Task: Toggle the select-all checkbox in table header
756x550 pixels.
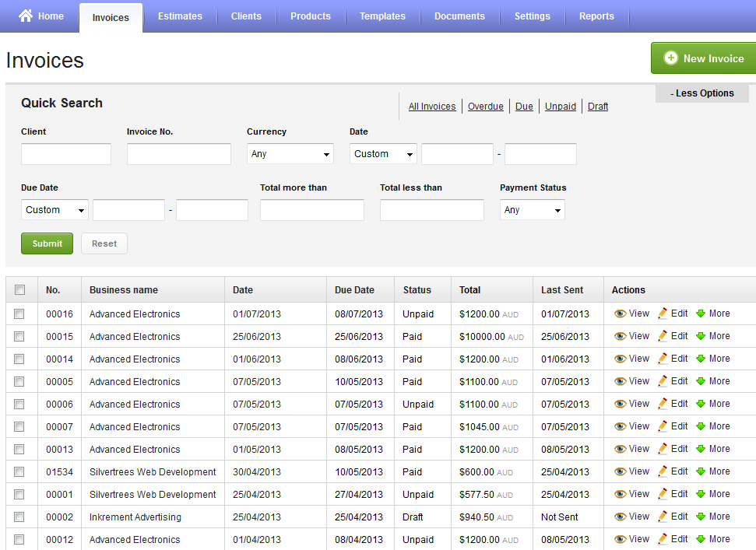Action: [x=19, y=290]
